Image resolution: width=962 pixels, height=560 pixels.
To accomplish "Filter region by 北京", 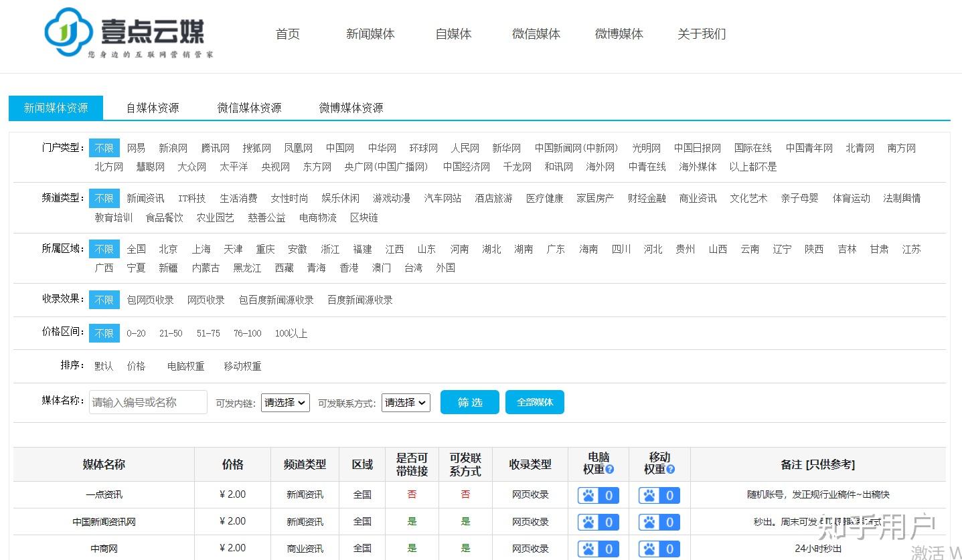I will pyautogui.click(x=168, y=249).
